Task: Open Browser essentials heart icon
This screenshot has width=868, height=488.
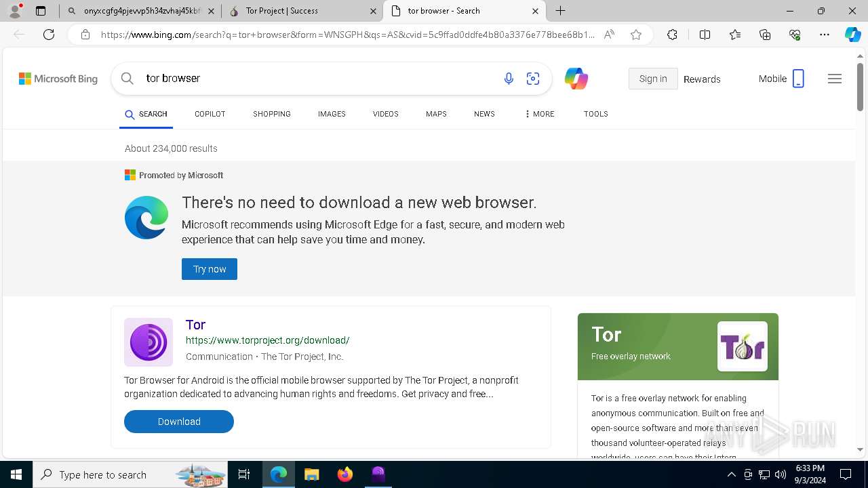Action: (x=795, y=35)
